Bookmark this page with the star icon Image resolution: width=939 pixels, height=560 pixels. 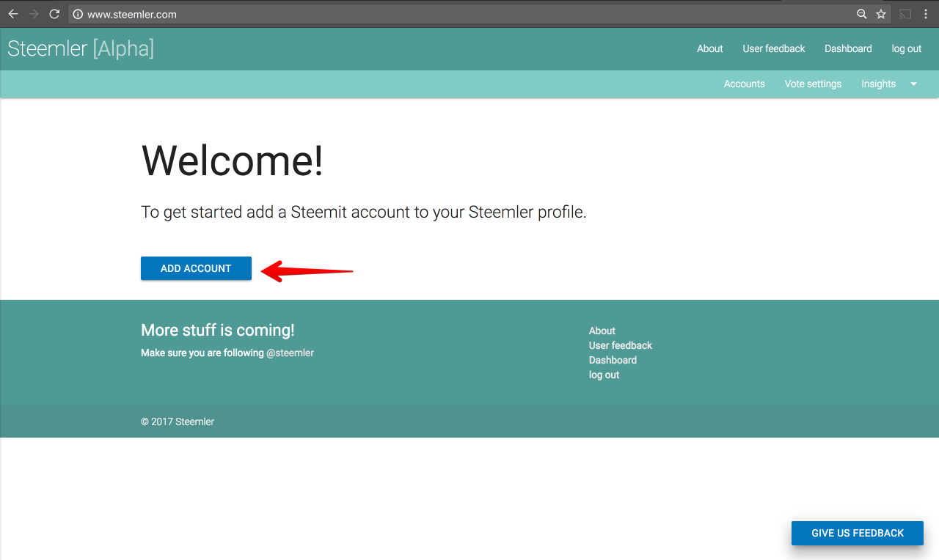click(881, 14)
